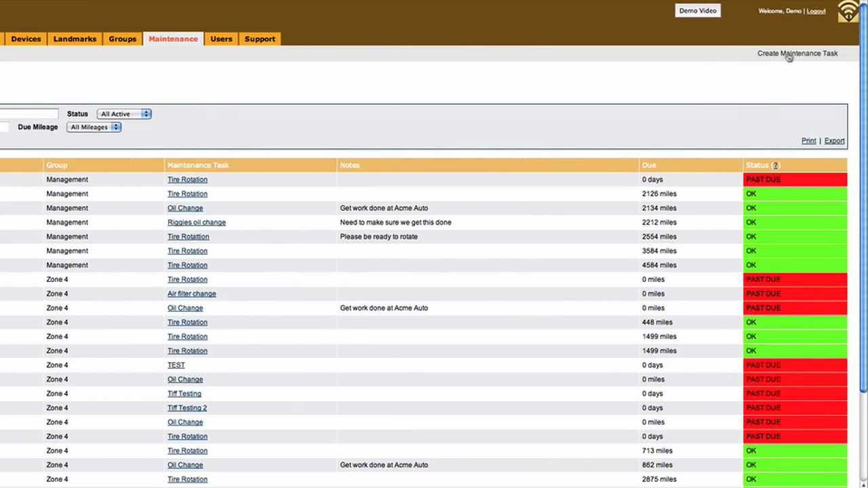Open Tire Rotation task due in 2875 miles
The image size is (868, 488).
pos(187,479)
